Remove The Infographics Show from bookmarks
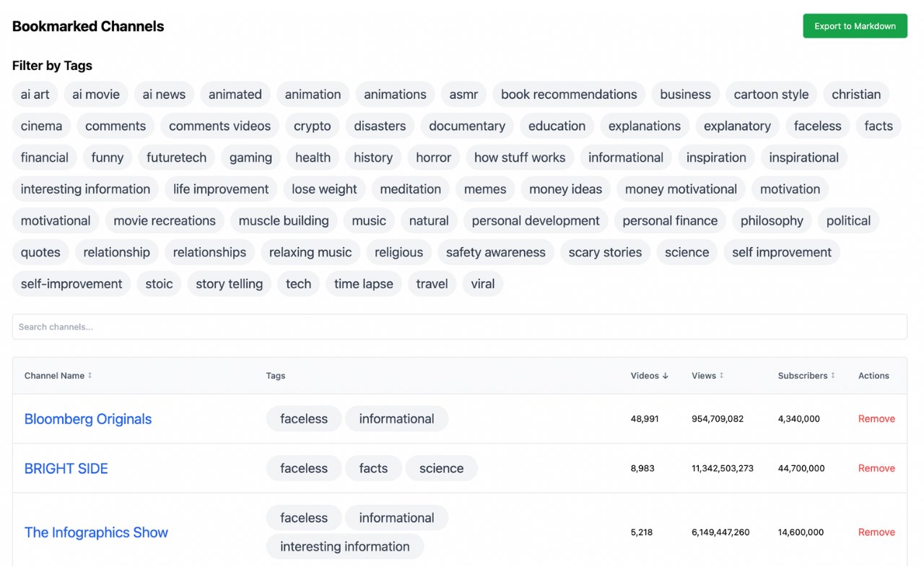Image resolution: width=924 pixels, height=578 pixels. click(876, 532)
